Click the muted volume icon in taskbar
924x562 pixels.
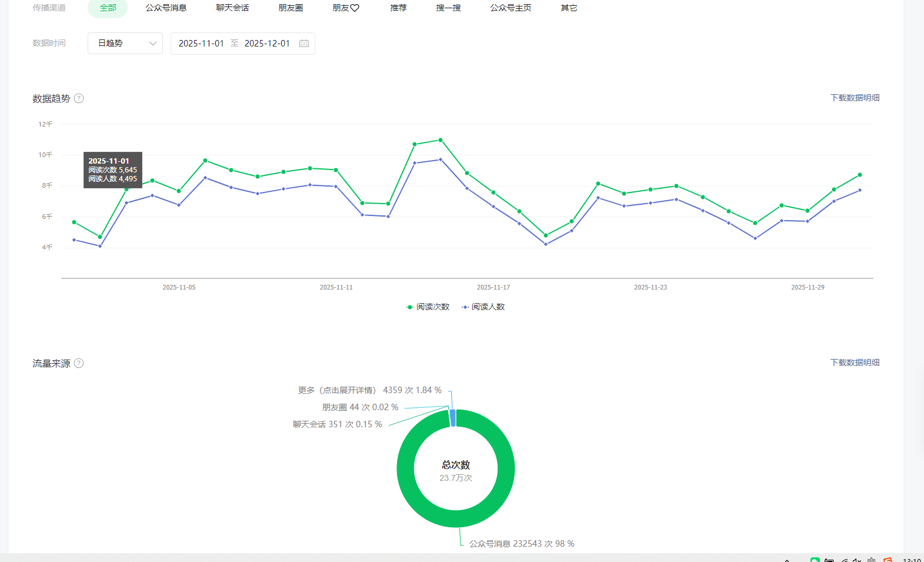click(856, 560)
